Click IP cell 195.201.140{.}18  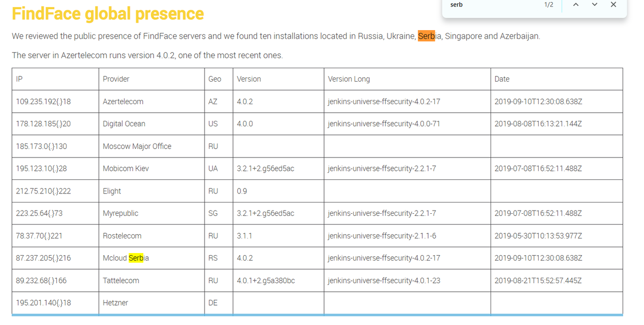(55, 303)
